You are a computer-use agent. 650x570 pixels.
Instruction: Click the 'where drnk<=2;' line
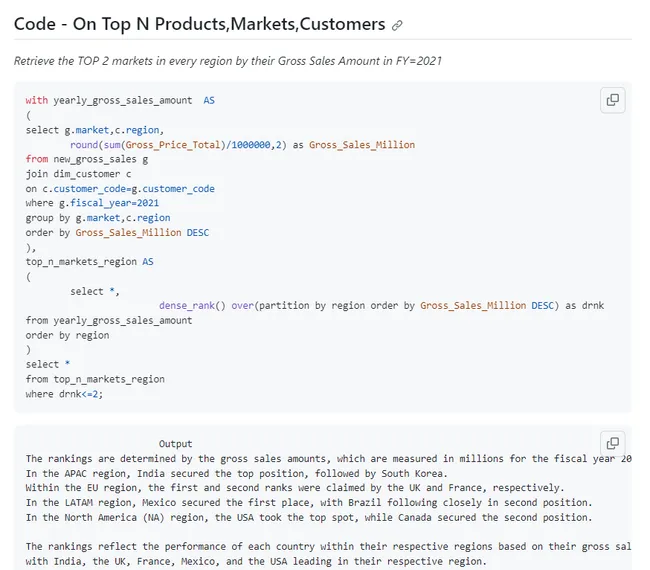coord(64,394)
